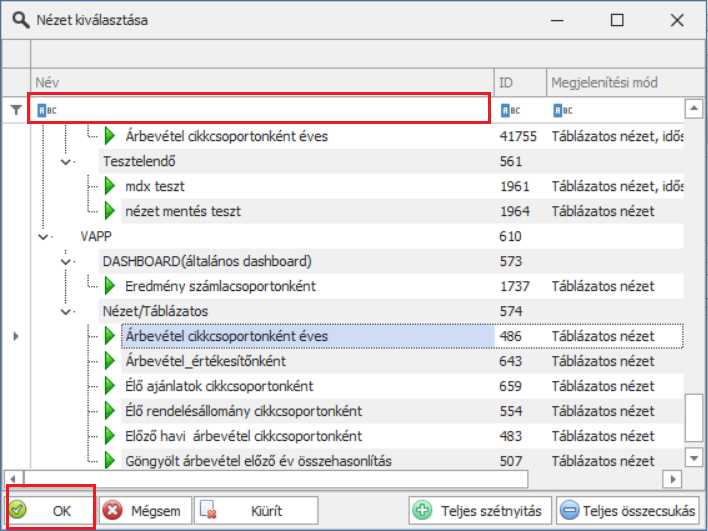The height and width of the screenshot is (531, 708).
Task: Collapse the VAPP tree node
Action: click(43, 236)
